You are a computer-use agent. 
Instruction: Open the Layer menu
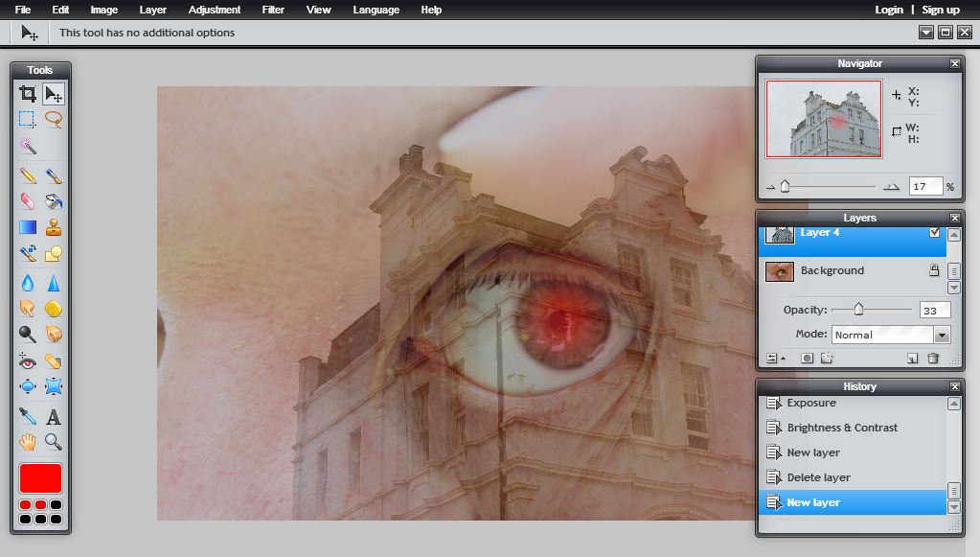pos(152,10)
